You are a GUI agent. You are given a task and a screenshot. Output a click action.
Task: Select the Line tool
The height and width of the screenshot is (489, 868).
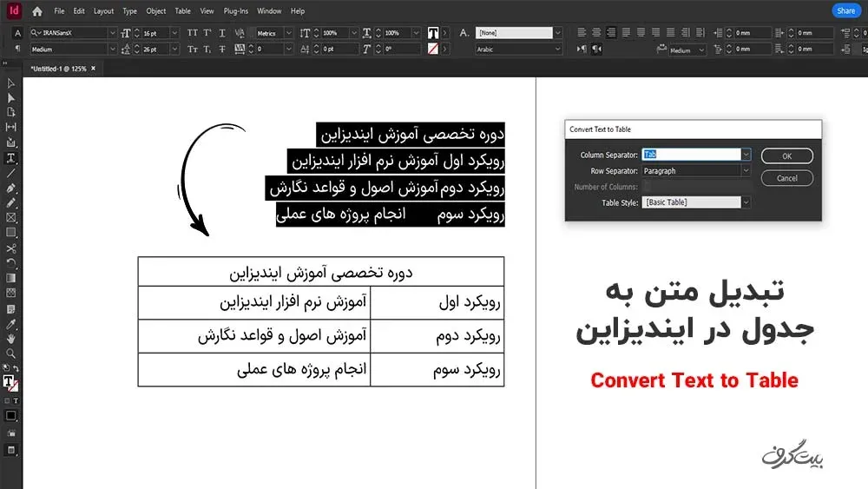[10, 174]
